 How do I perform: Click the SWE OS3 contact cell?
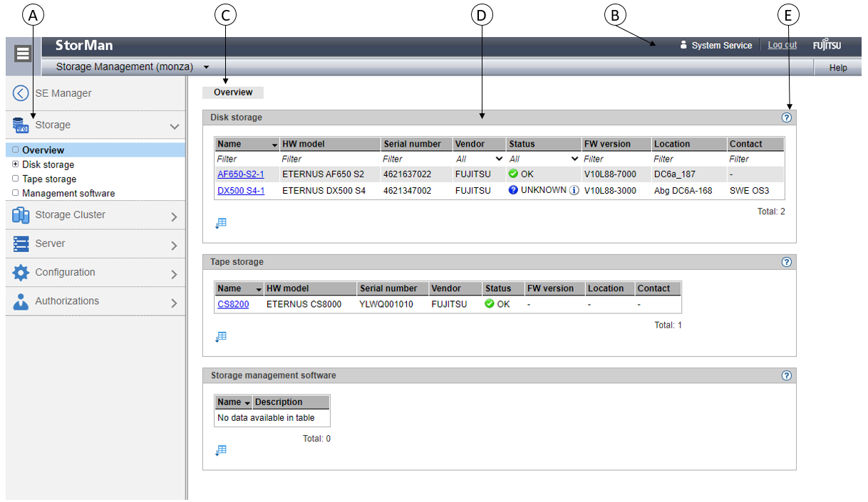749,191
